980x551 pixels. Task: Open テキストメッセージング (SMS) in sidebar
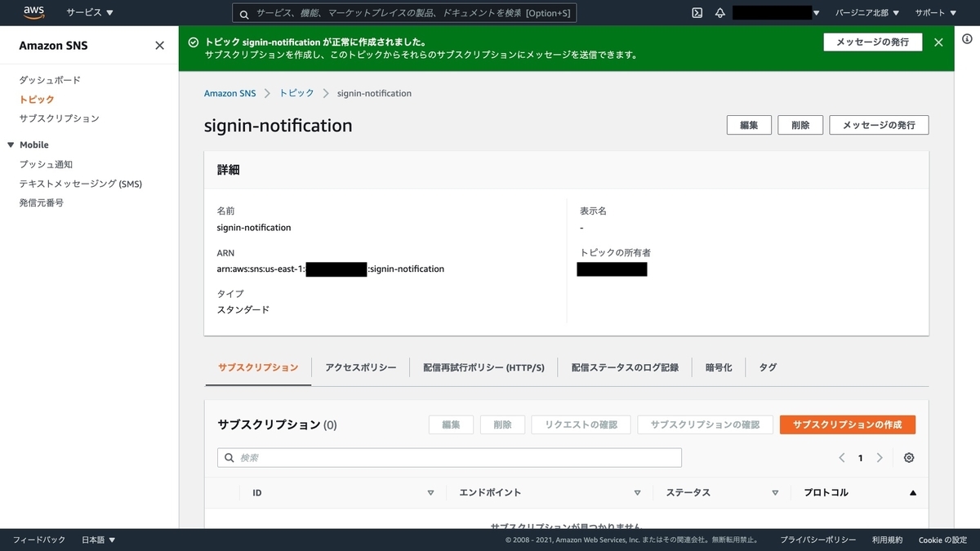click(x=81, y=184)
